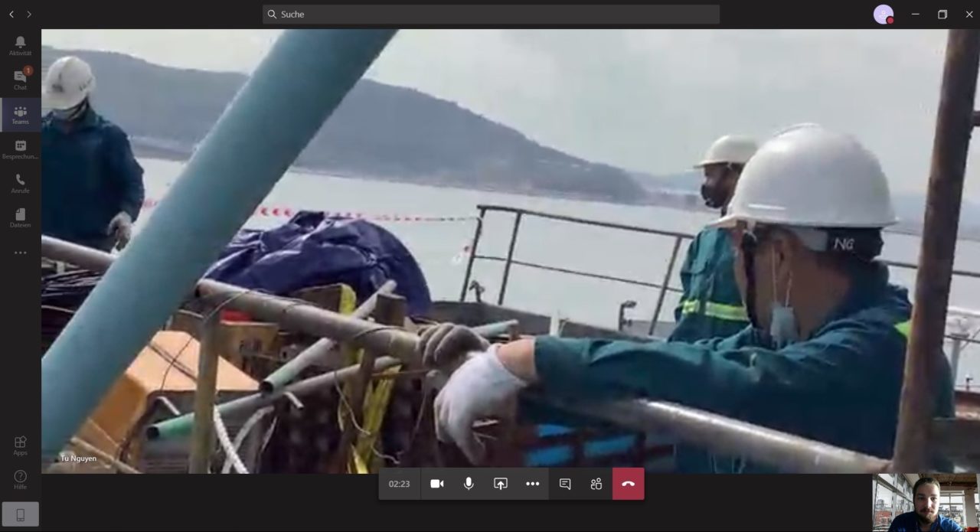Open Anrufe phone icon
This screenshot has width=980, height=532.
pos(20,184)
